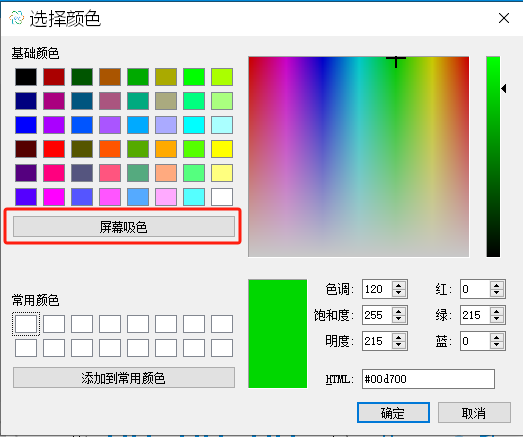
Task: Choose the teal green swatch in second row
Action: 138,101
